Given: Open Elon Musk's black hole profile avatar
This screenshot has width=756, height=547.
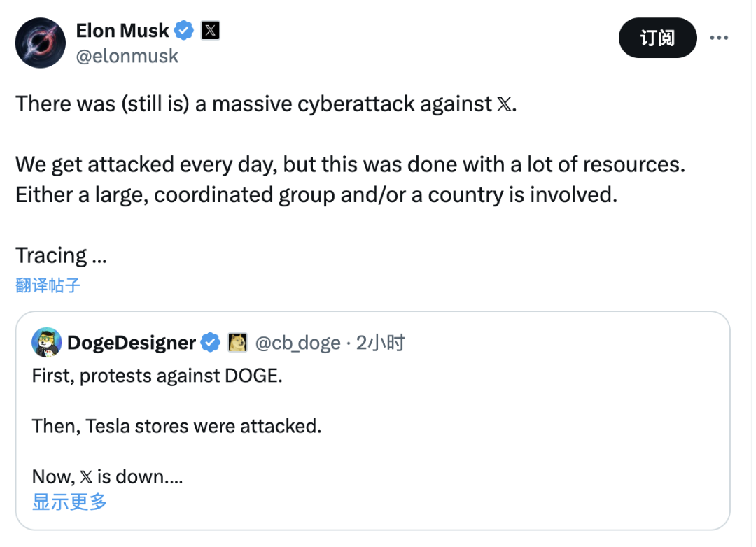Looking at the screenshot, I should (x=41, y=43).
